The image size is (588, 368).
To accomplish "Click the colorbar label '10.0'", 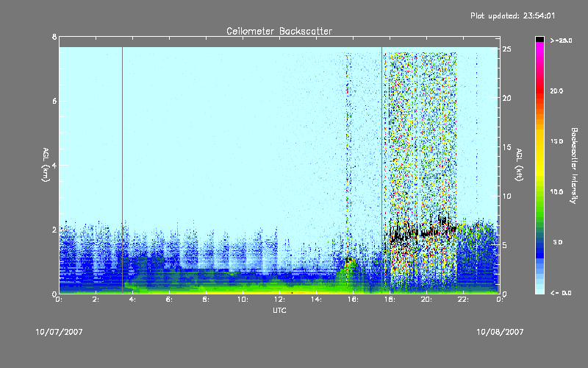I will (556, 192).
